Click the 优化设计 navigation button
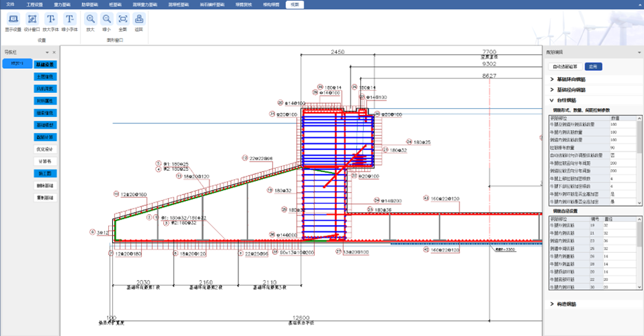This screenshot has height=336, width=644. 45,149
